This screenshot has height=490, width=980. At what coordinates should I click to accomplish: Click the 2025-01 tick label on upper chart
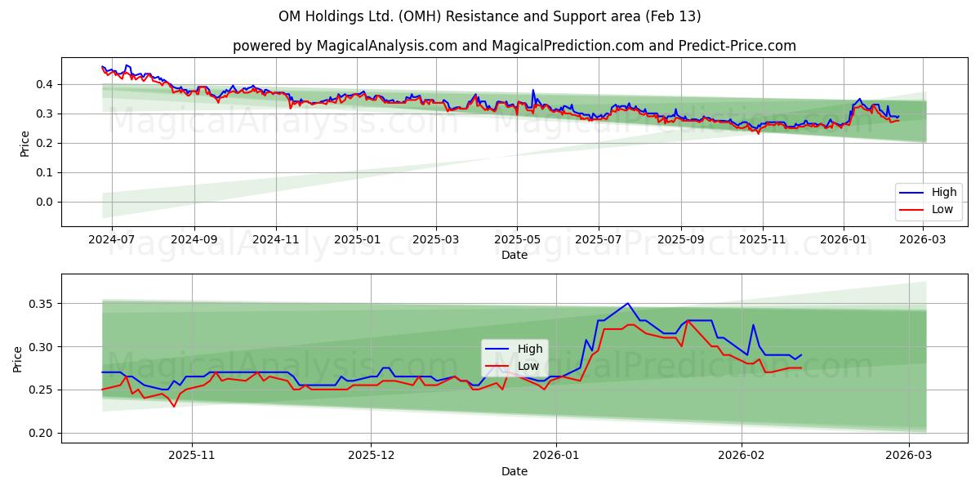coord(357,240)
